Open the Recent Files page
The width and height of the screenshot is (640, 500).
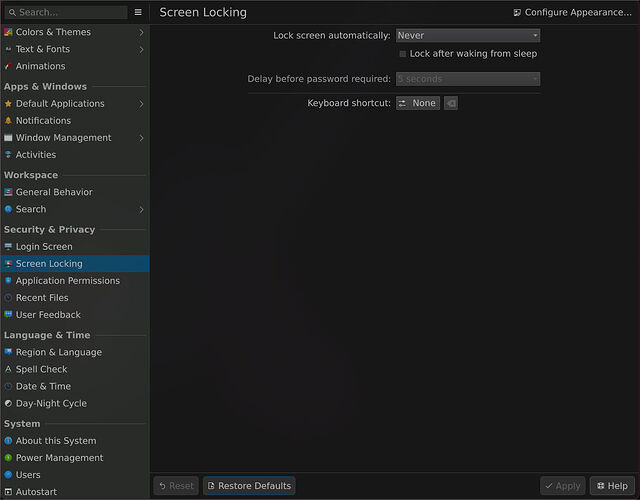click(x=75, y=298)
